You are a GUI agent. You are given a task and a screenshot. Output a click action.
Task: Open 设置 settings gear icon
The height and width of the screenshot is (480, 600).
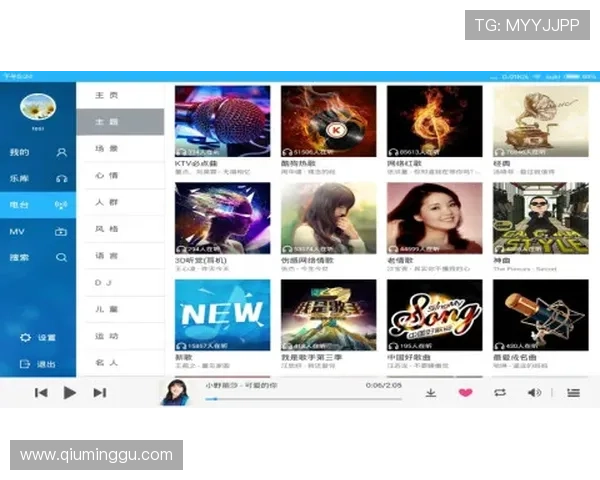tap(25, 338)
